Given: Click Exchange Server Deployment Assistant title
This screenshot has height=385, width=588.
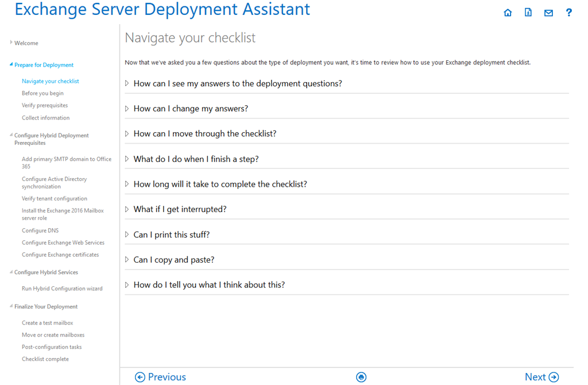Looking at the screenshot, I should 163,9.
